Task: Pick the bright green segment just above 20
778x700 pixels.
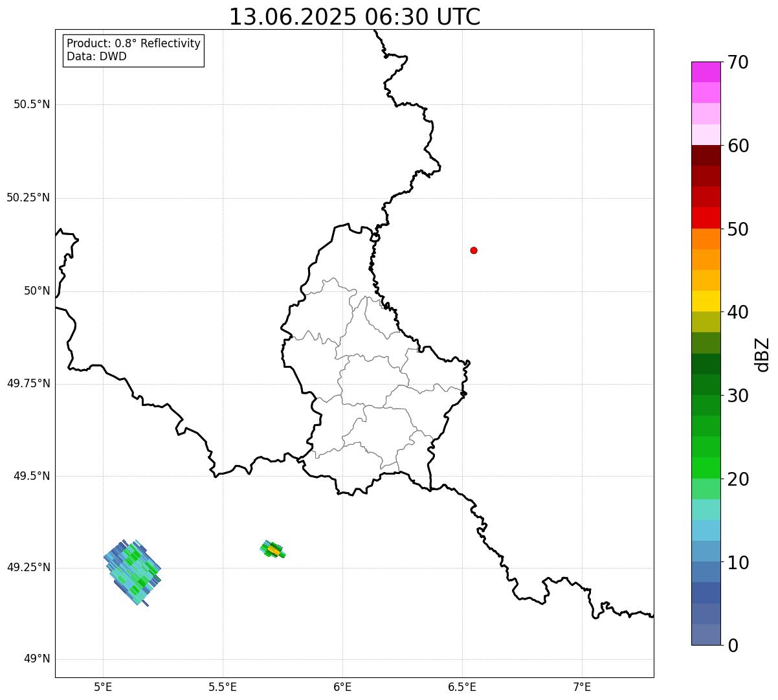Action: pyautogui.click(x=706, y=468)
